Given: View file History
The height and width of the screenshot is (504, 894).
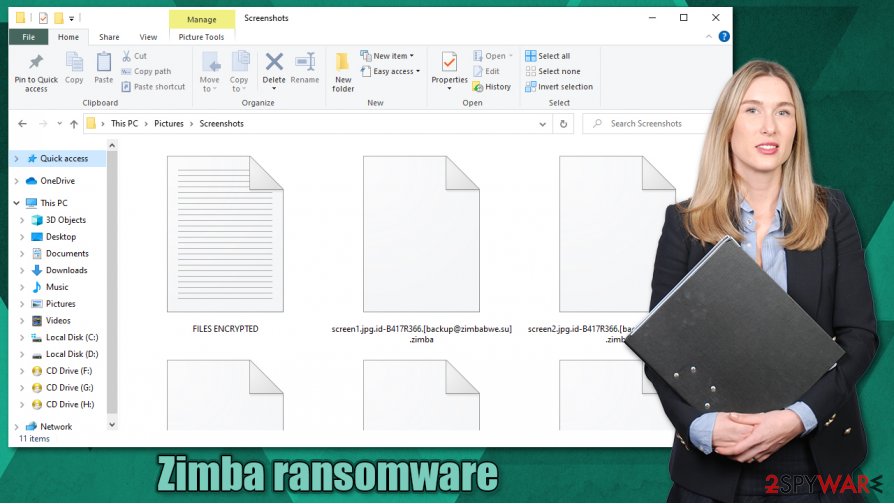Looking at the screenshot, I should pyautogui.click(x=491, y=87).
